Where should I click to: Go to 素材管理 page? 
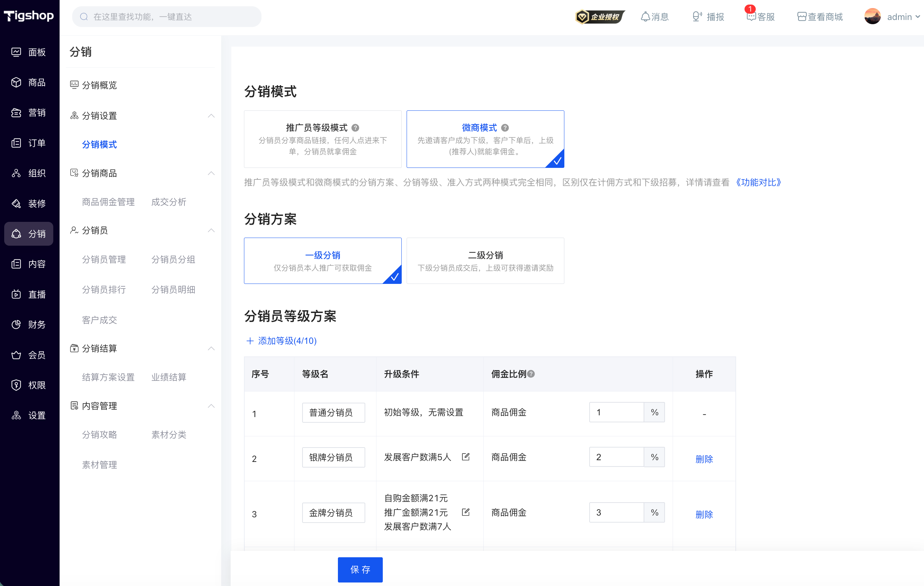100,465
